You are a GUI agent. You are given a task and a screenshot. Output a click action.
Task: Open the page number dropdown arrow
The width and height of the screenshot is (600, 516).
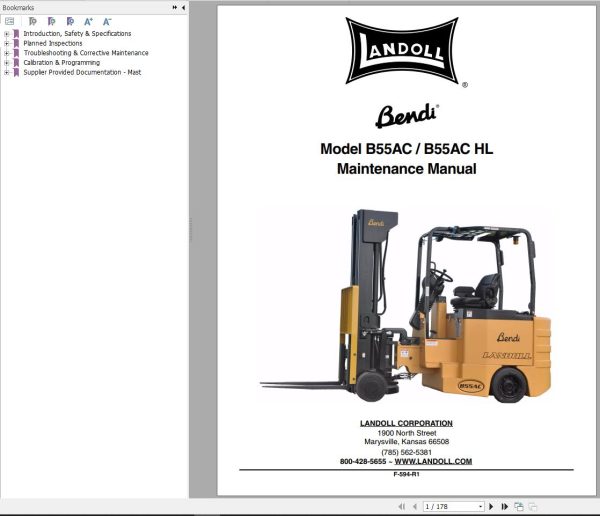[481, 506]
